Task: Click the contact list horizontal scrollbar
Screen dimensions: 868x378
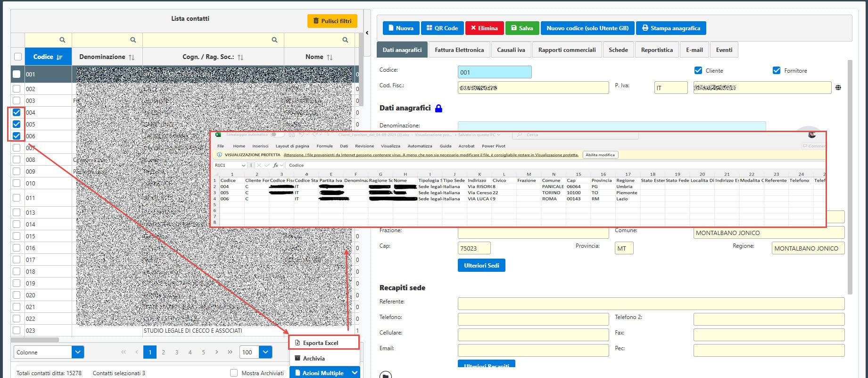Action: click(x=35, y=340)
